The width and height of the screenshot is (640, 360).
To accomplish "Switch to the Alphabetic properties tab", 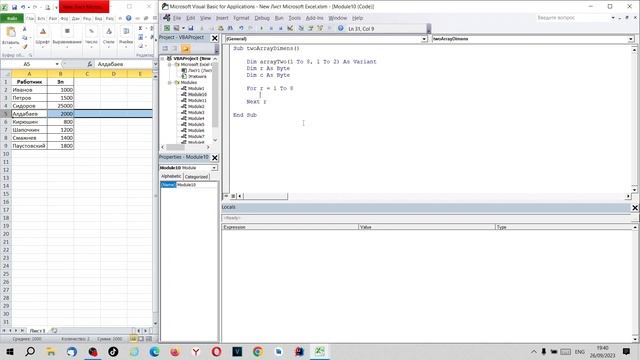I will click(x=171, y=176).
